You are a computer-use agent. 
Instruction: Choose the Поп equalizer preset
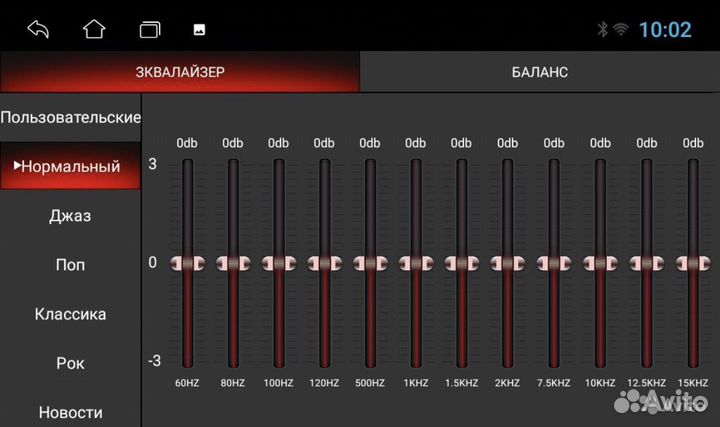point(71,265)
